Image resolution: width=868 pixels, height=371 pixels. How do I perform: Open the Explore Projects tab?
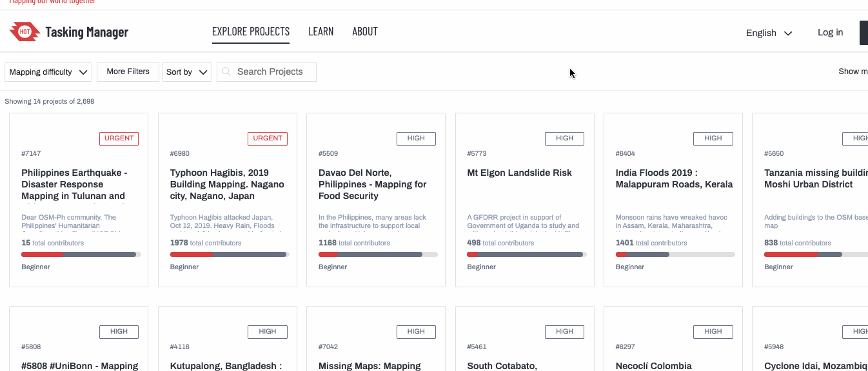point(251,32)
